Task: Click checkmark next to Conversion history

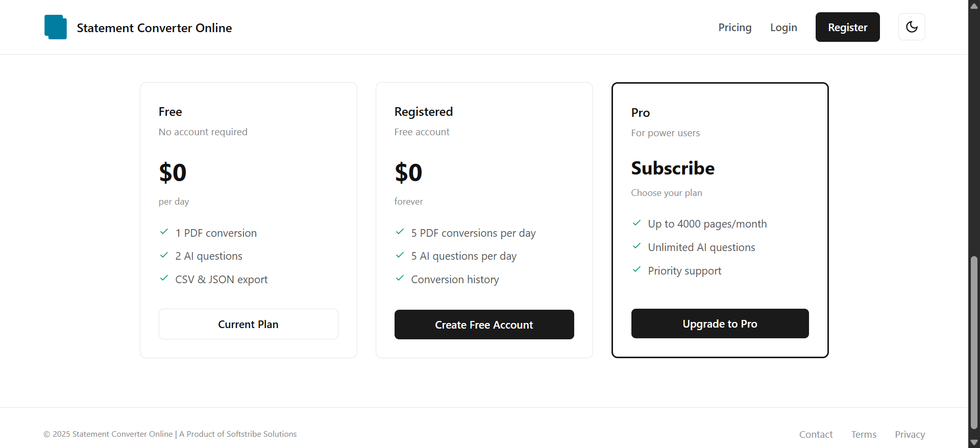Action: pos(400,279)
